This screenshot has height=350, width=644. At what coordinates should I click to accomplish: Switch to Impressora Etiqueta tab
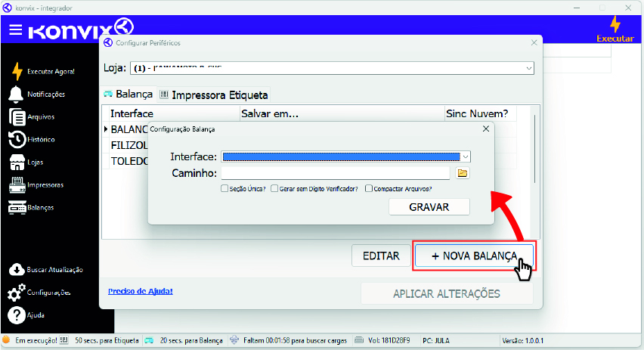(x=214, y=95)
